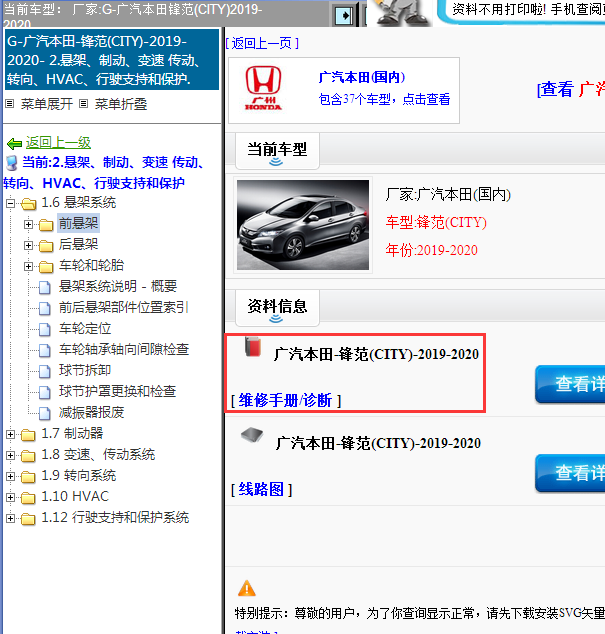
Task: Click the arrow button in top header bar
Action: click(344, 16)
